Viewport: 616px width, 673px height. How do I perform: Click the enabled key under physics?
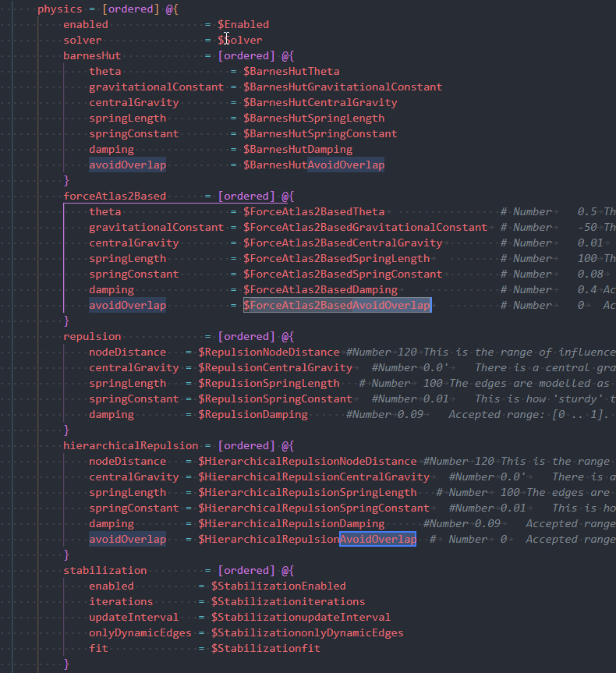(x=86, y=24)
